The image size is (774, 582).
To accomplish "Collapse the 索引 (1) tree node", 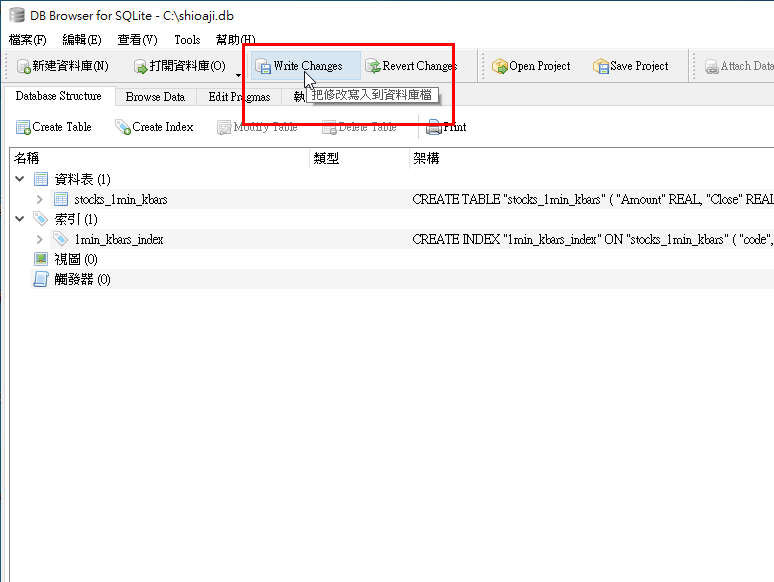I will pos(20,219).
